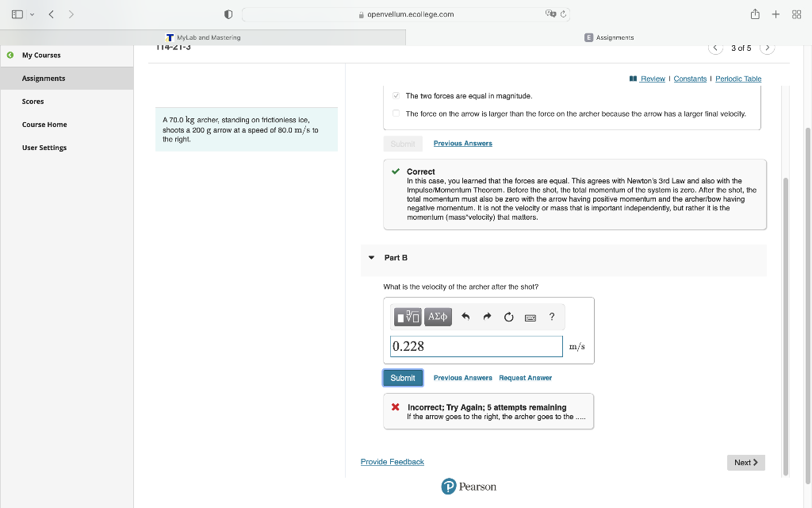Open the keyboard shortcuts icon in answer toolbar
Viewport: 812px width, 508px height.
tap(530, 317)
